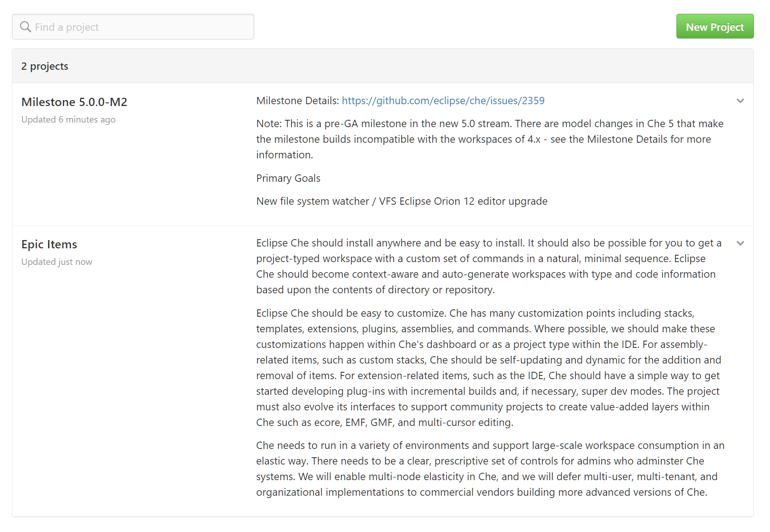Click the Updated just now timestamp
The width and height of the screenshot is (770, 532).
point(57,262)
